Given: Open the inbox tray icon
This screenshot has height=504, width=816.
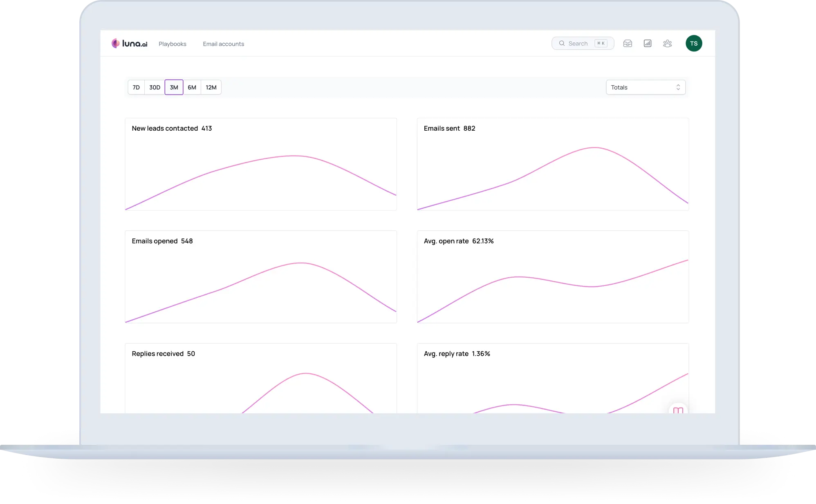Looking at the screenshot, I should [628, 43].
